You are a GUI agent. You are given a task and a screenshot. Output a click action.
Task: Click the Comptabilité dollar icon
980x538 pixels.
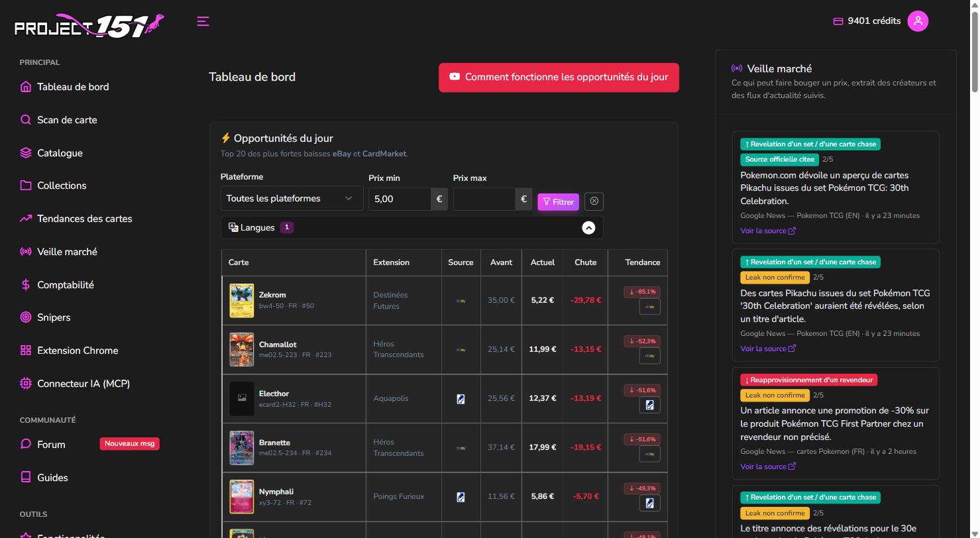pos(26,285)
